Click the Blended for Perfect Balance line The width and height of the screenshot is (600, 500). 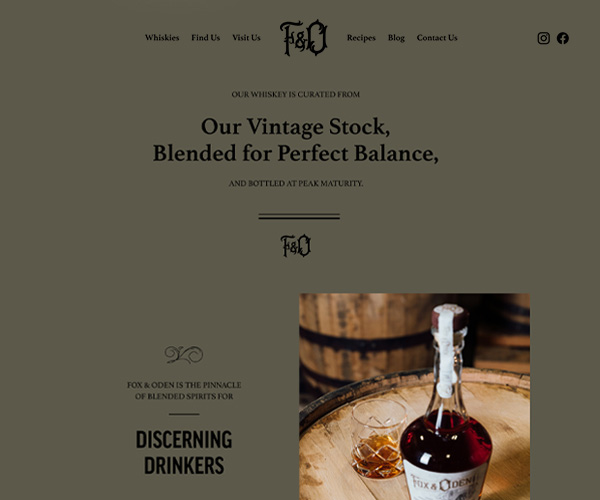[x=295, y=153]
